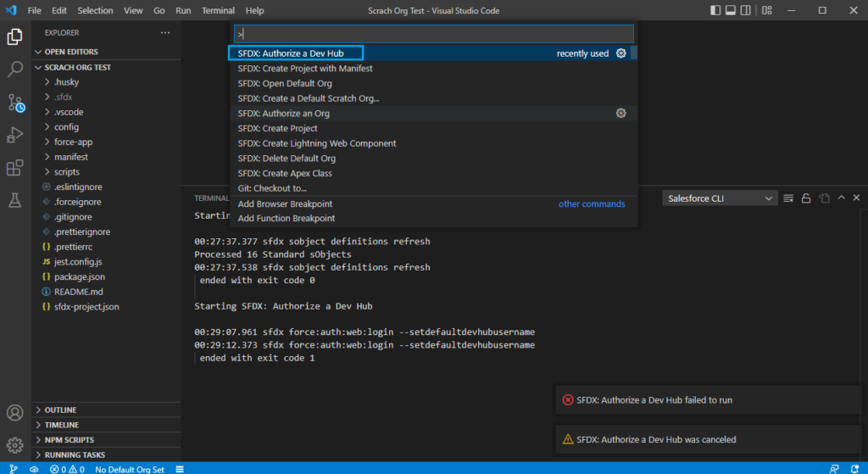Toggle output scroll lock
Image resolution: width=868 pixels, height=474 pixels.
[806, 198]
